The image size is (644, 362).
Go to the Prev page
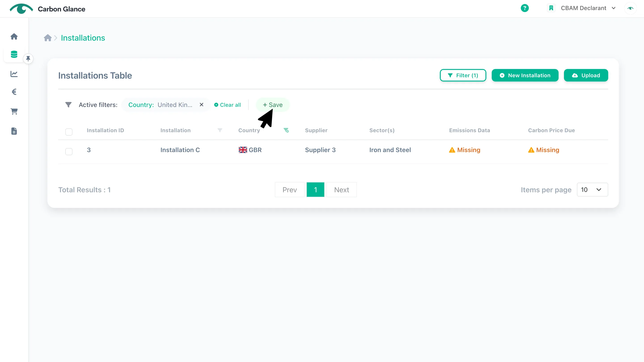(x=290, y=190)
